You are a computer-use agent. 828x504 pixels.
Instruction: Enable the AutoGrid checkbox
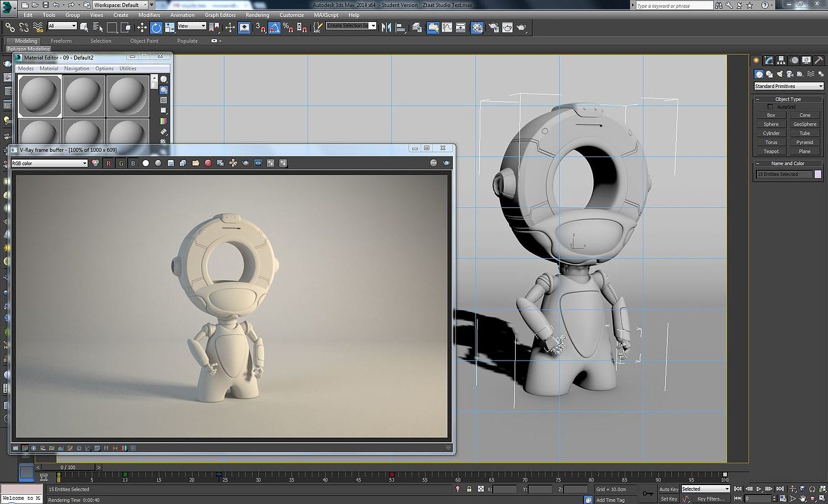(770, 107)
